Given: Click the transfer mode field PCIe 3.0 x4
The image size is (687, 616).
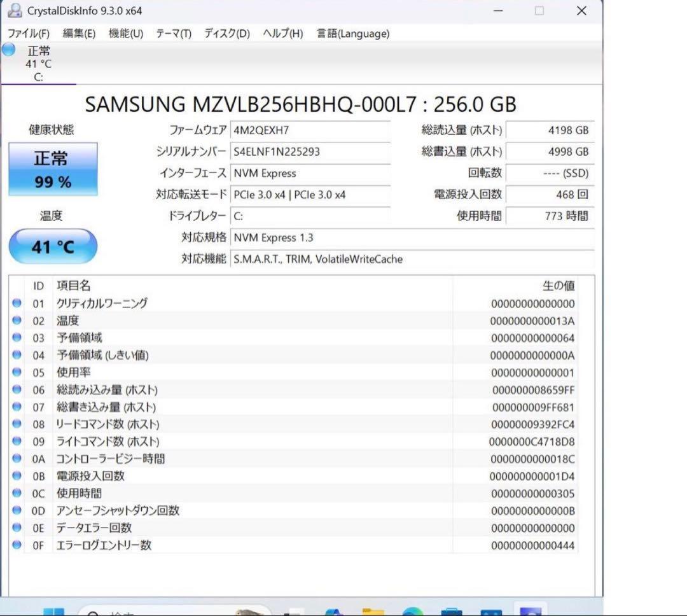Looking at the screenshot, I should [310, 195].
